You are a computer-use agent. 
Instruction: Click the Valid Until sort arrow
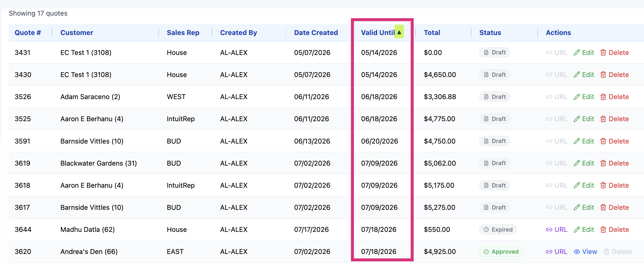coord(399,32)
